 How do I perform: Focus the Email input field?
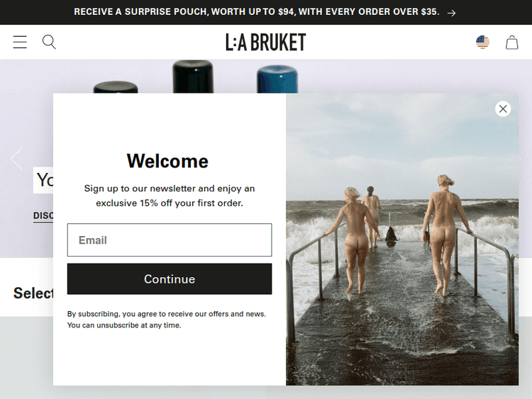(x=170, y=240)
